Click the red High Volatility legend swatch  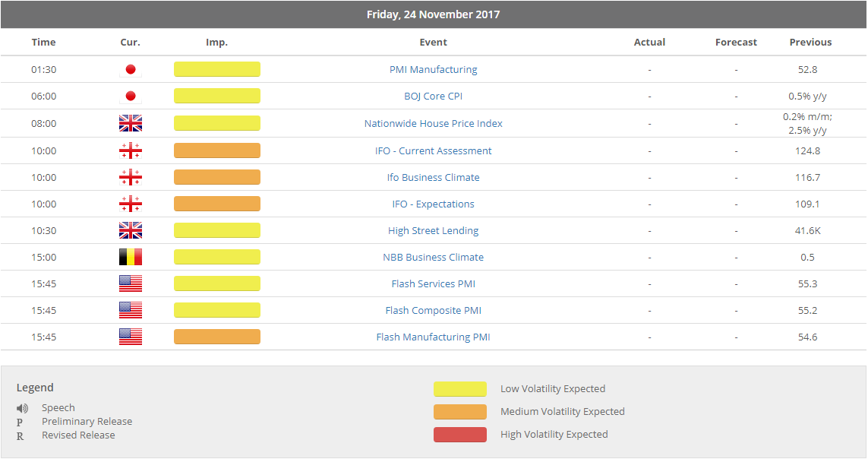[x=459, y=435]
